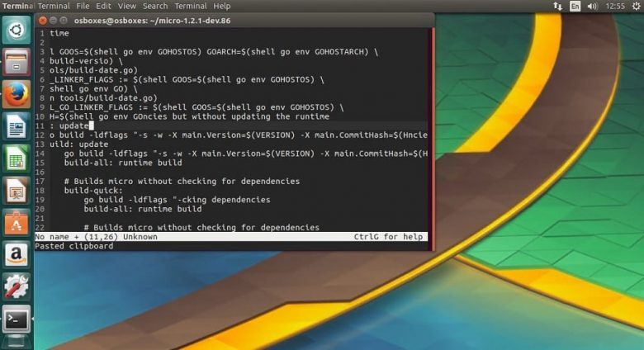This screenshot has height=350, width=644.
Task: Start LibreOffice Impress from the launcher
Action: (17, 189)
